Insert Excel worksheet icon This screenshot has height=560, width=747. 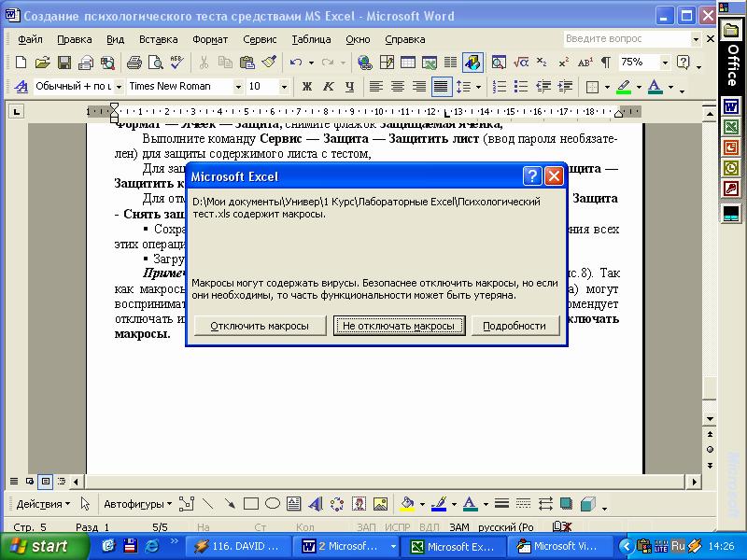(430, 63)
